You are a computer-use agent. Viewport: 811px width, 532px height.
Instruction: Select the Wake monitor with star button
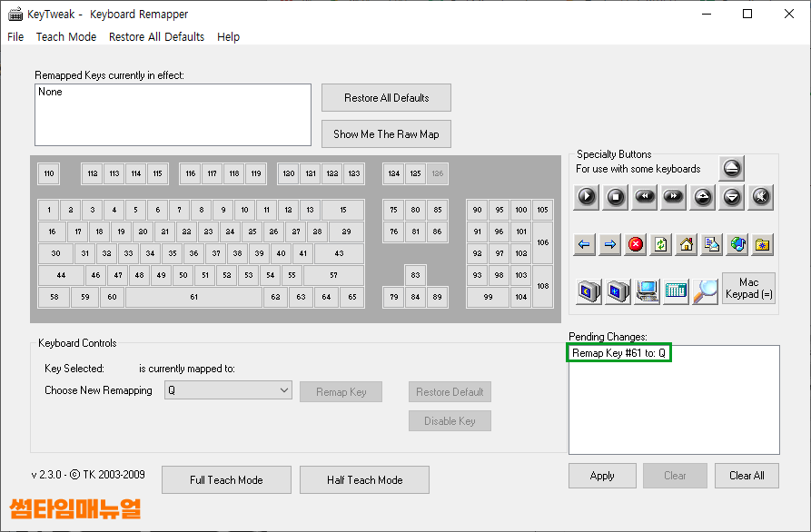(x=618, y=291)
